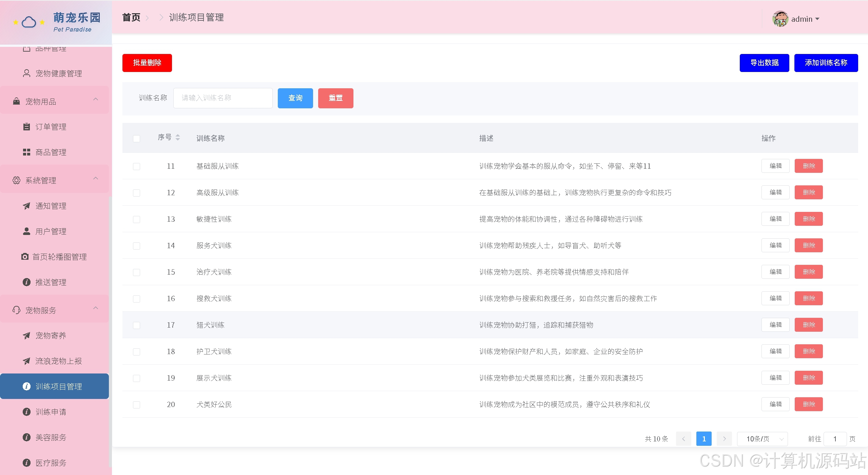The image size is (868, 475).
Task: Sort by the 序号 column arrows
Action: coord(178,137)
